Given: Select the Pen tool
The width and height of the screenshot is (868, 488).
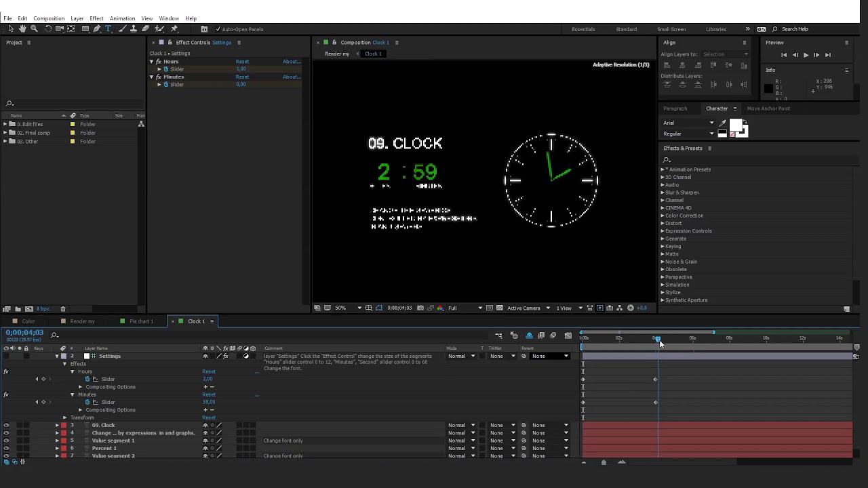Looking at the screenshot, I should point(97,29).
